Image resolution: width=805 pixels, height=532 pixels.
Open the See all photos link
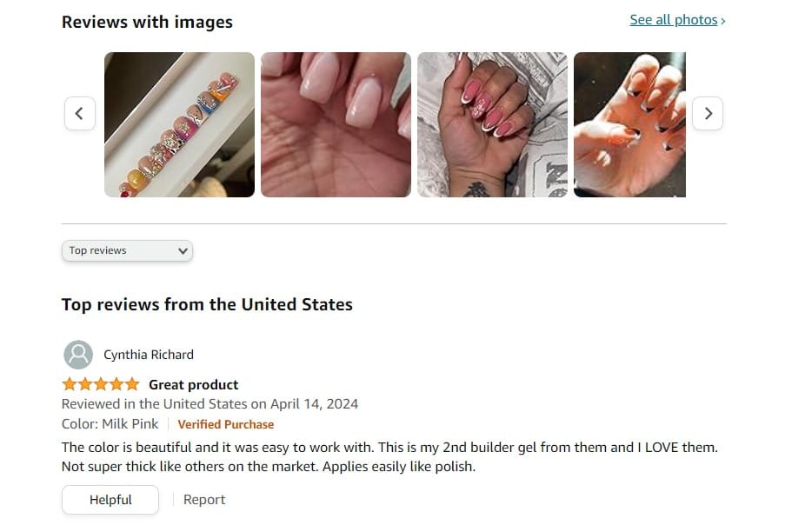coord(673,20)
